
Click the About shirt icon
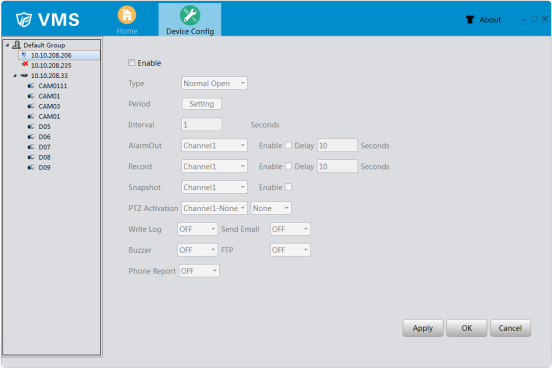[470, 19]
